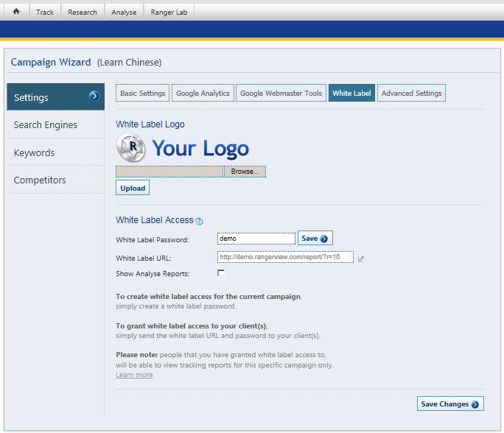The image size is (504, 433).
Task: Select Search Engines in the sidebar
Action: click(46, 125)
